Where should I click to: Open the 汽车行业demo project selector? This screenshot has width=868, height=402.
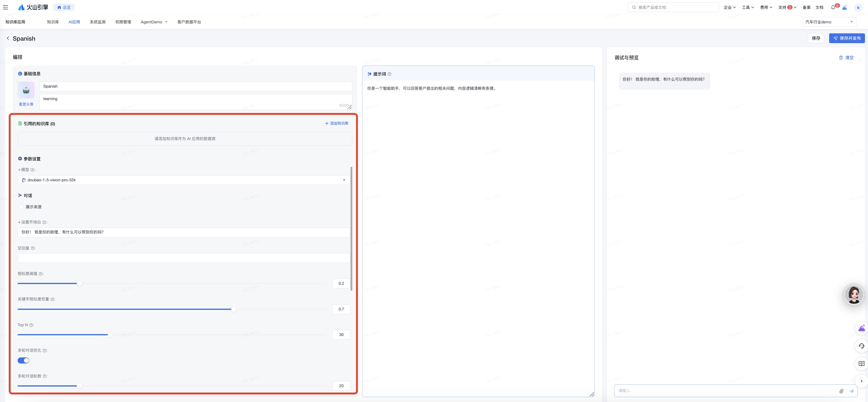(829, 22)
